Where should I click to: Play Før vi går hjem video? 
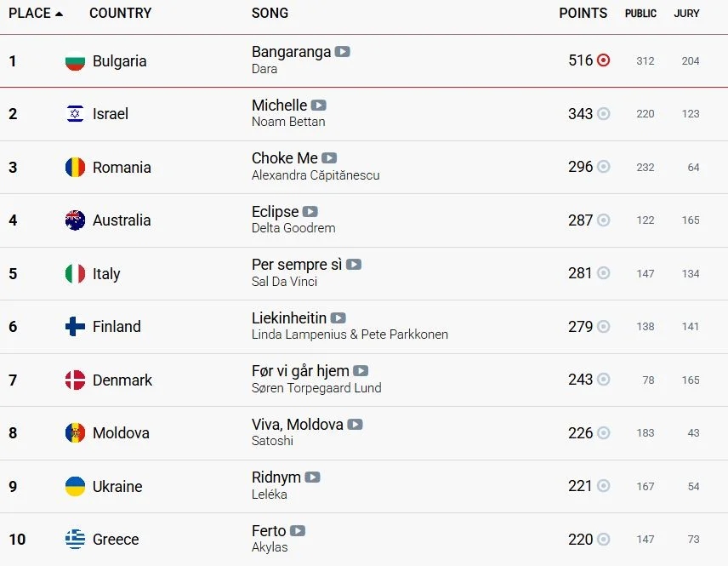tap(361, 371)
